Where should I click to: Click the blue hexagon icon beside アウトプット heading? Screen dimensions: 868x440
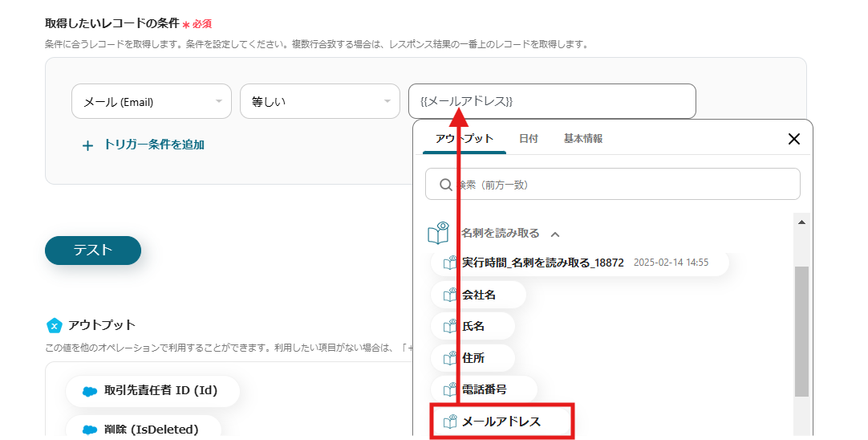54,325
